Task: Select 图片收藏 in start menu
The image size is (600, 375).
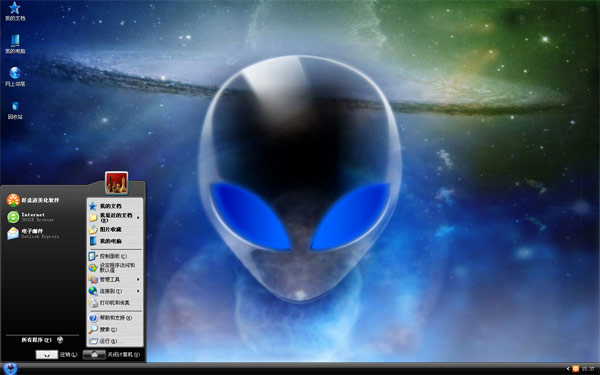Action: pyautogui.click(x=115, y=229)
